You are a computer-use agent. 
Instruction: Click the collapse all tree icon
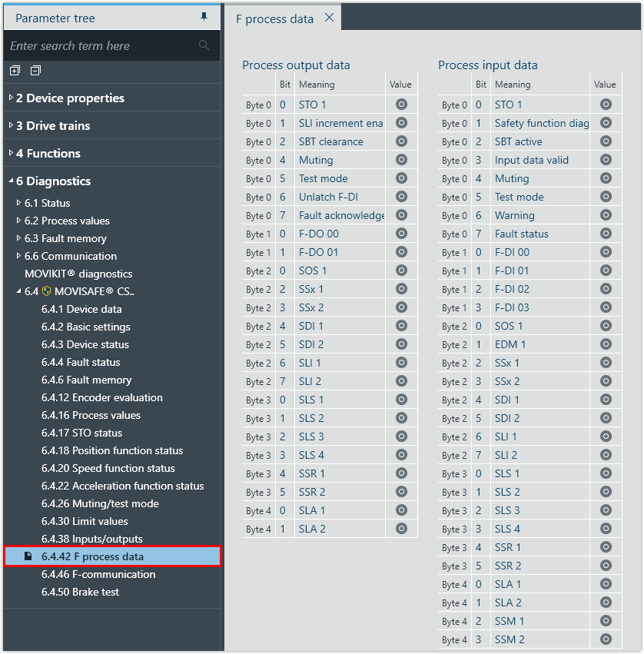click(35, 71)
